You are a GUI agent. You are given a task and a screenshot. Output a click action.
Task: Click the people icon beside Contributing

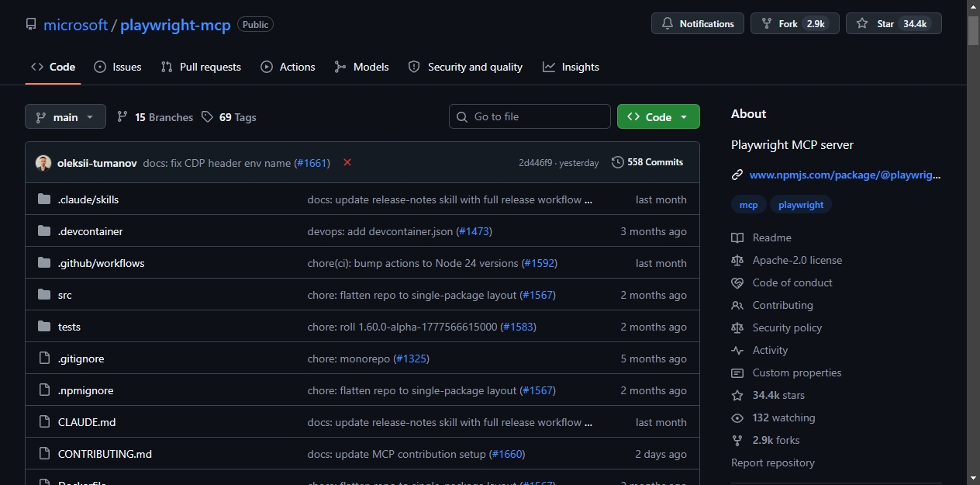pos(737,305)
